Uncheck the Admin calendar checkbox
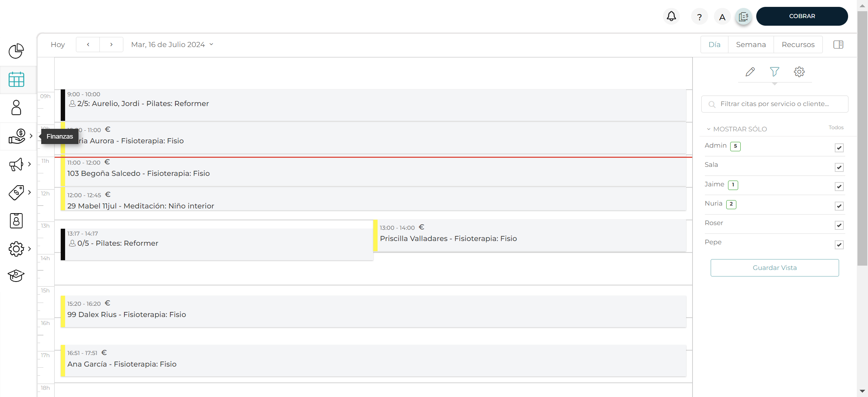Viewport: 868px width, 397px height. pos(839,148)
